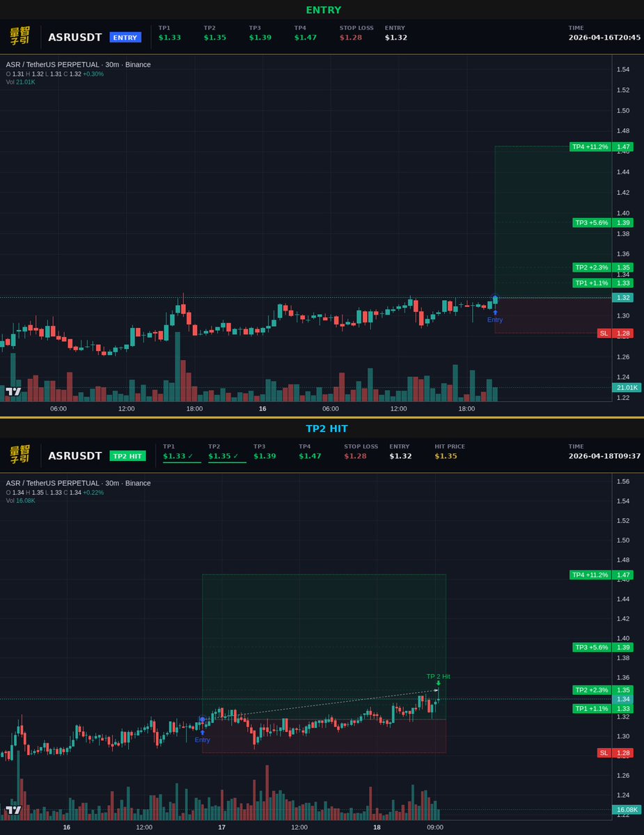
Task: Select the ASRUSDT symbol in the ENTRY panel
Action: coord(75,38)
